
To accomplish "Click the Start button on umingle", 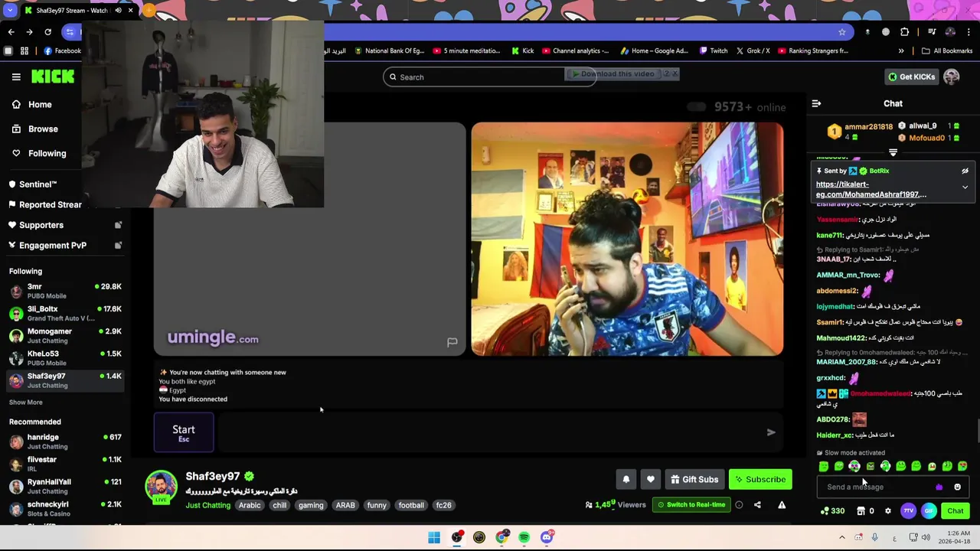I will point(184,432).
